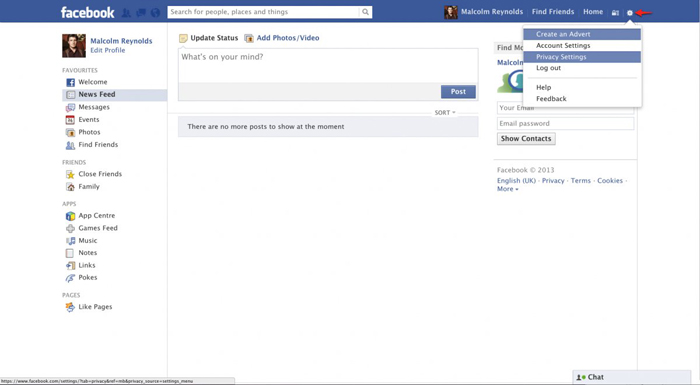Click the Like Pages label
This screenshot has height=385, width=700.
coord(95,307)
